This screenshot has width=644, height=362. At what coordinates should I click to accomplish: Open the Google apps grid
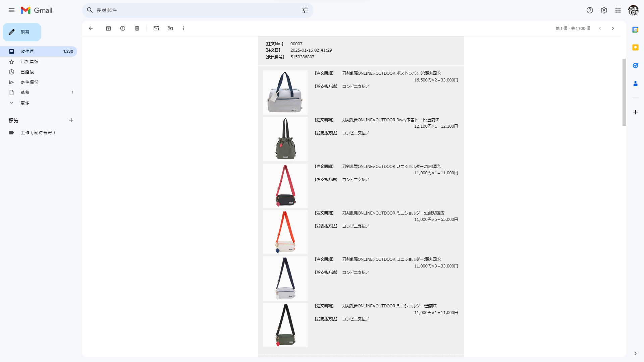pos(618,10)
